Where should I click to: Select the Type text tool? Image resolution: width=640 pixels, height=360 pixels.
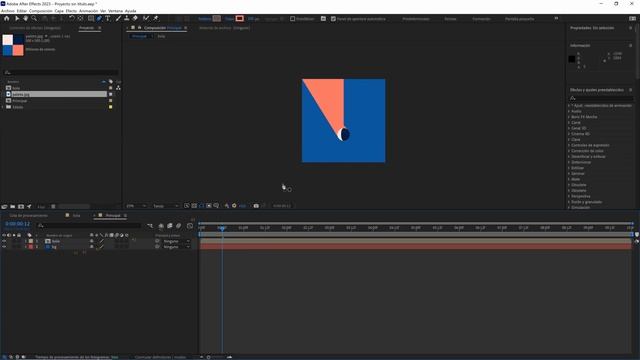[x=108, y=18]
